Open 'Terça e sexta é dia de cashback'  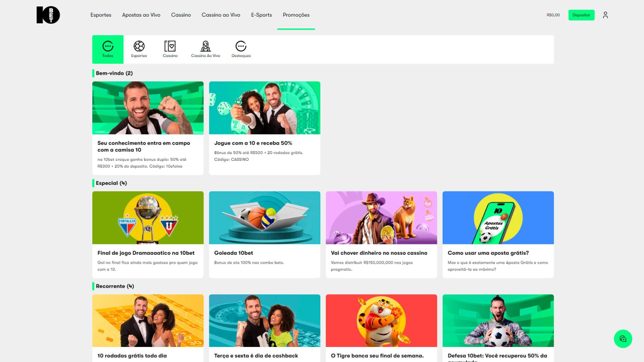256,356
